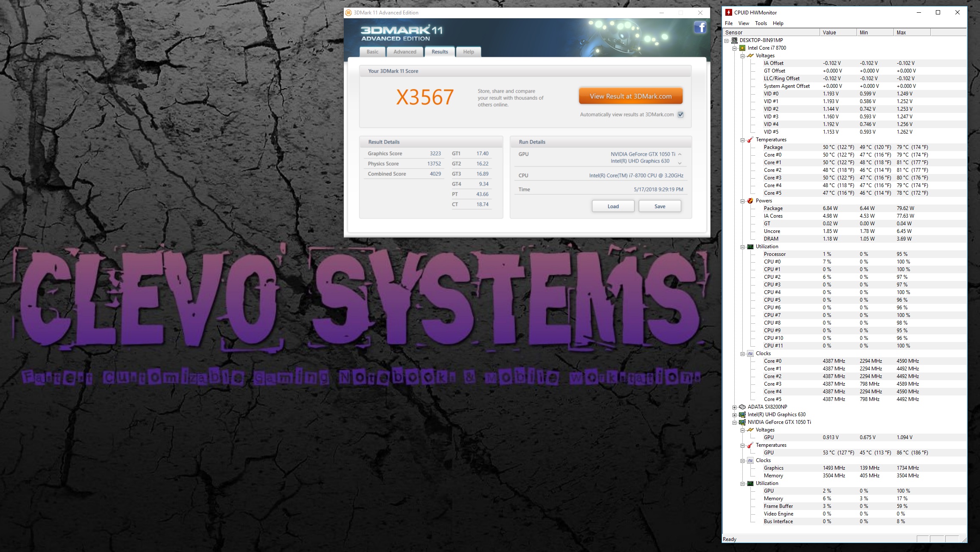980x552 pixels.
Task: Click the CPU Temperatures thermometer icon
Action: pyautogui.click(x=750, y=140)
